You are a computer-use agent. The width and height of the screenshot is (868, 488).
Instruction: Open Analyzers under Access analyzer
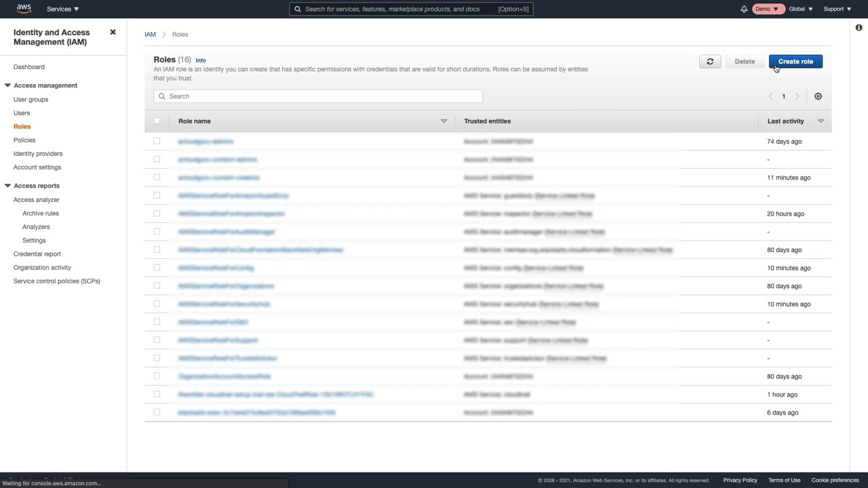pyautogui.click(x=36, y=227)
